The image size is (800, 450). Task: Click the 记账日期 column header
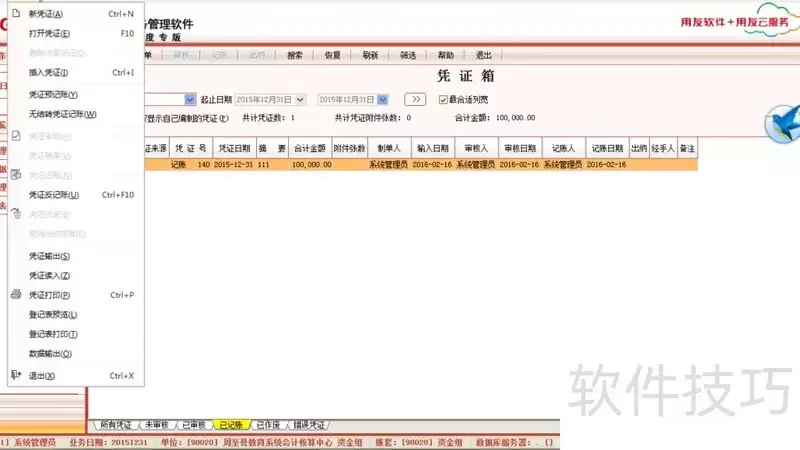click(x=607, y=148)
